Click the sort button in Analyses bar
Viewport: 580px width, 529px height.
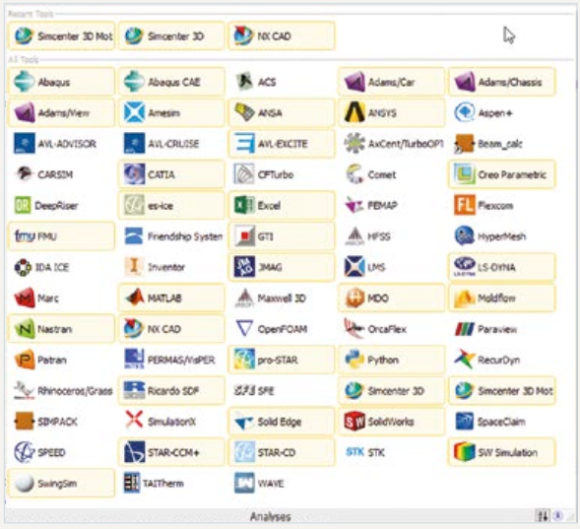(x=543, y=516)
